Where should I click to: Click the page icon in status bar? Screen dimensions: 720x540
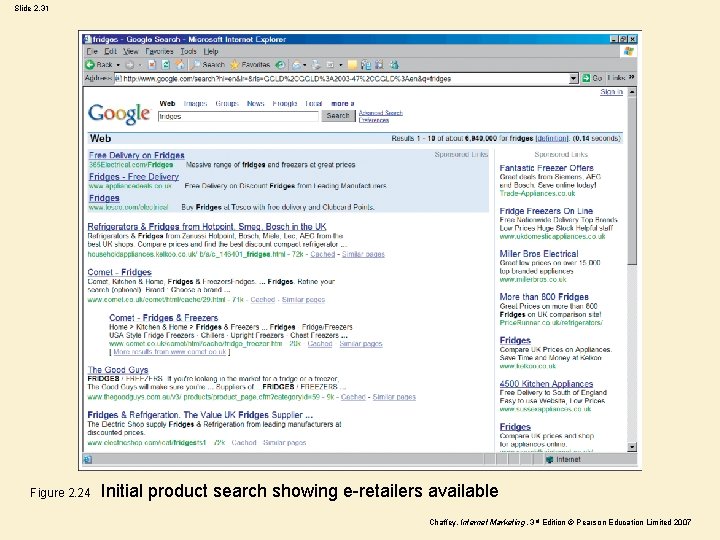[x=88, y=459]
